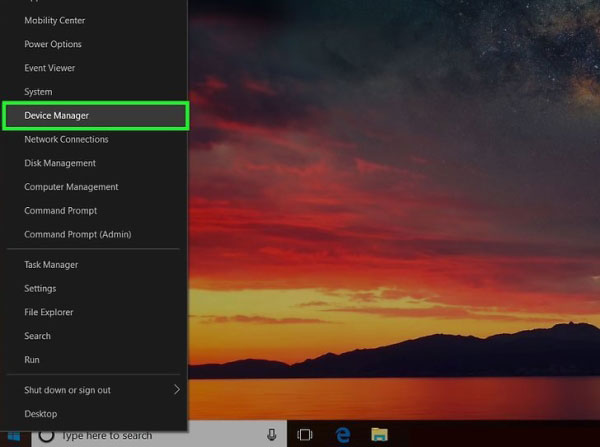Open Device Manager from the menu

[x=95, y=116]
